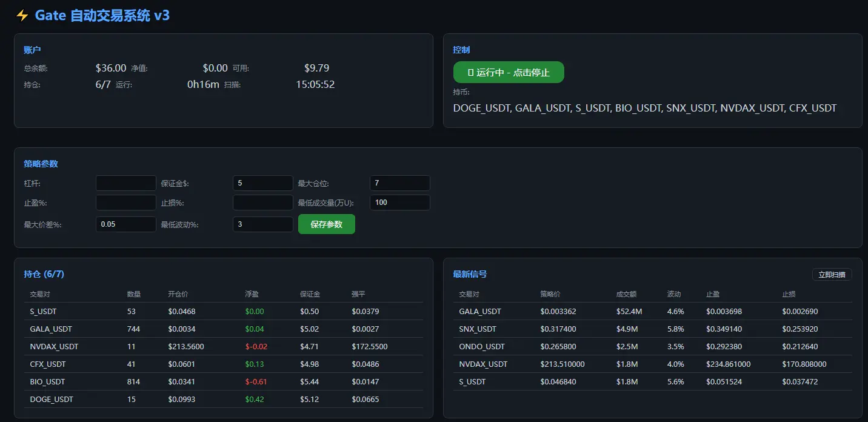
Task: Focus the 止损% stop-loss input field
Action: [263, 203]
